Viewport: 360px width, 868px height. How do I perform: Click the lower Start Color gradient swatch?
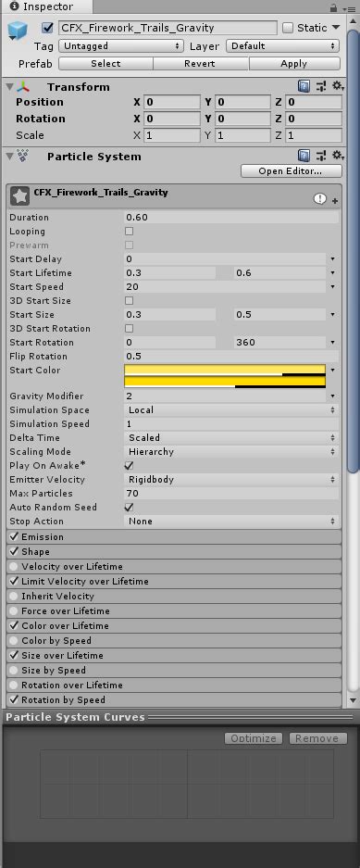click(225, 383)
